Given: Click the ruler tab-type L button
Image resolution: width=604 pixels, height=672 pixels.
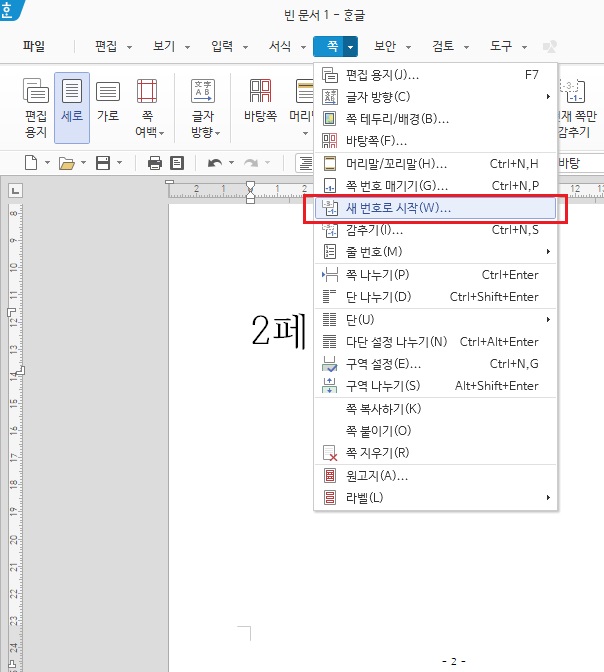Looking at the screenshot, I should pyautogui.click(x=15, y=191).
